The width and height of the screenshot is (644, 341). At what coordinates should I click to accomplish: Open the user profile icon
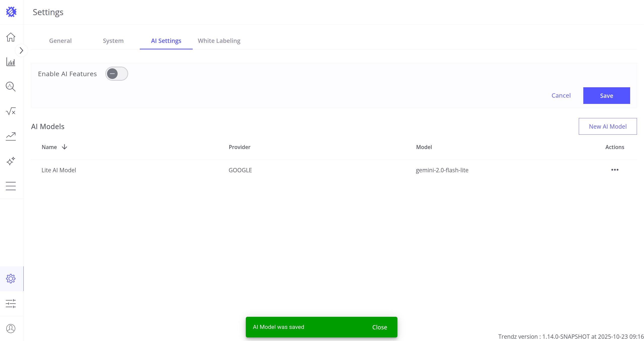11,328
